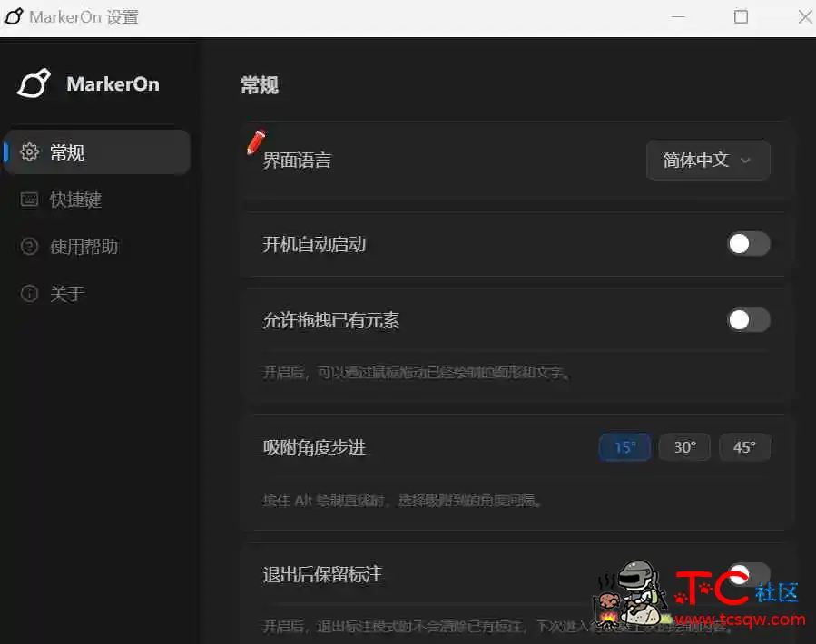The image size is (816, 644).
Task: Click the 开机自动启动 label text
Action: click(314, 244)
